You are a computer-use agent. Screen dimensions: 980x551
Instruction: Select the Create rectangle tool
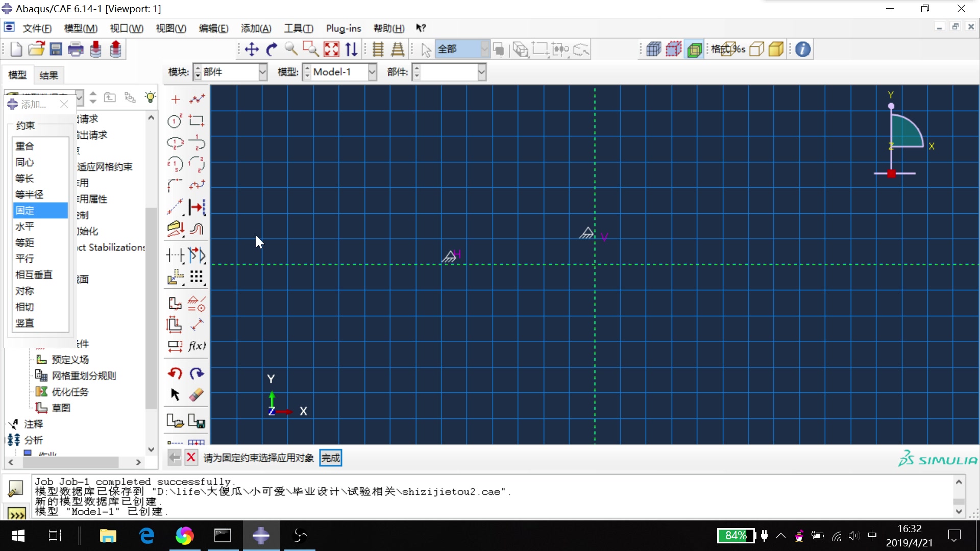(x=197, y=121)
